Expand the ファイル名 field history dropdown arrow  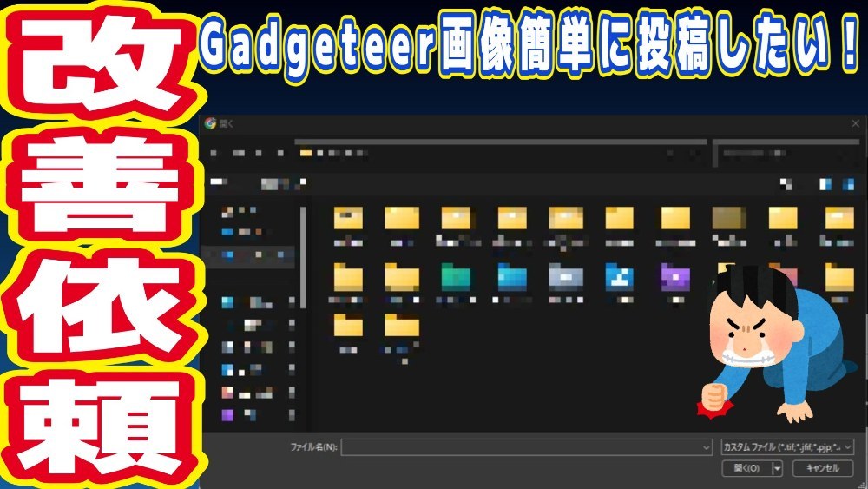pyautogui.click(x=707, y=447)
